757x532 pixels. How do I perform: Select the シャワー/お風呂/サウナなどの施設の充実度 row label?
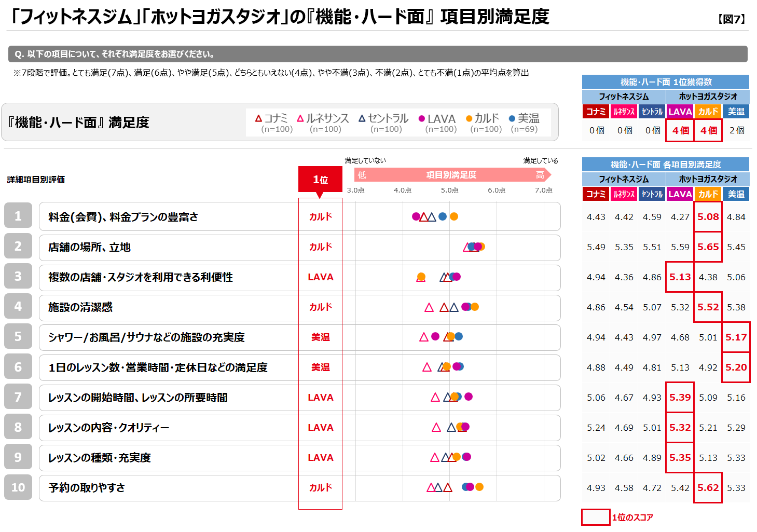click(146, 337)
